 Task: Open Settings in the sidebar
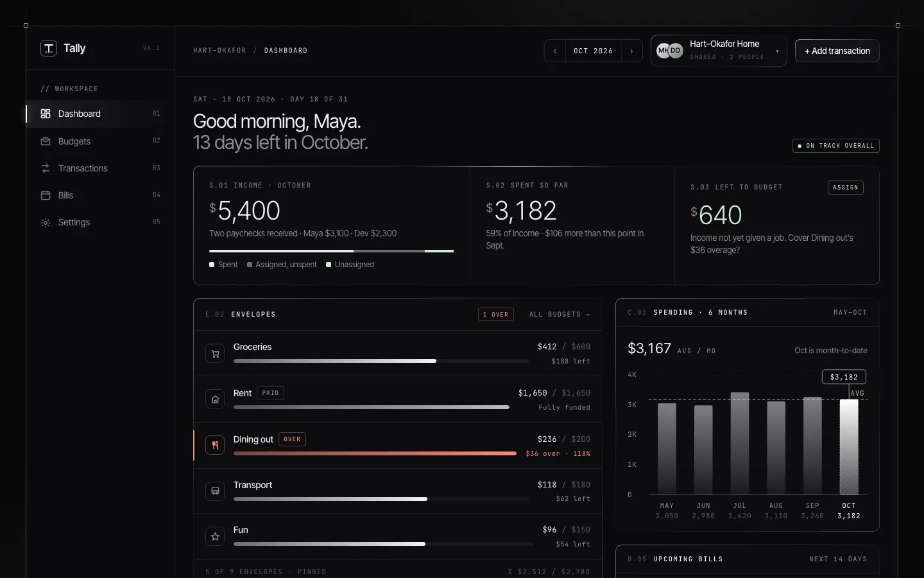coord(100,222)
